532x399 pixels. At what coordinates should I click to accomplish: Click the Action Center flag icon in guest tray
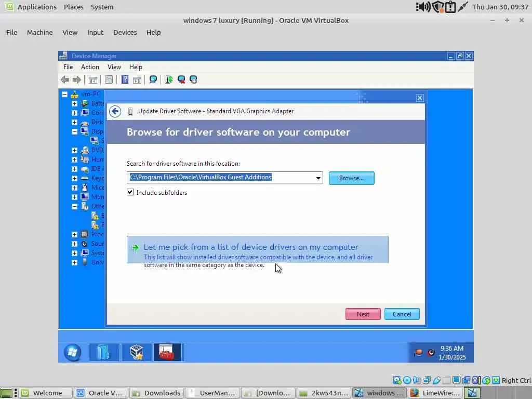click(x=418, y=353)
